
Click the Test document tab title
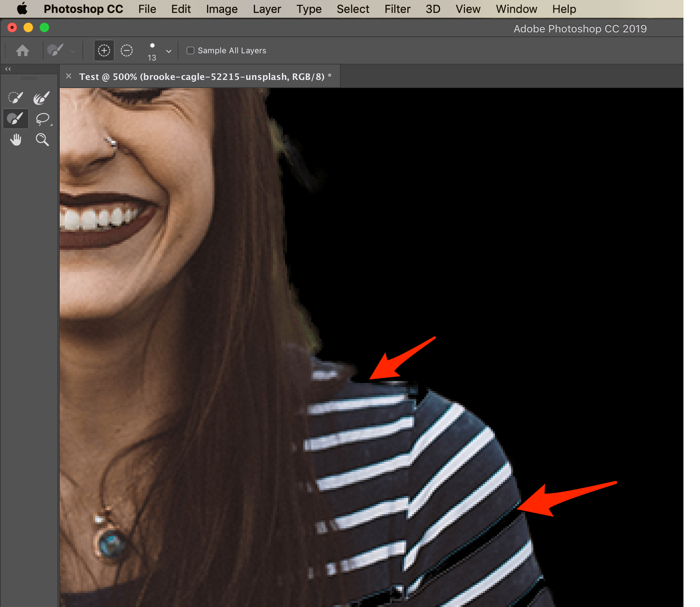point(204,76)
